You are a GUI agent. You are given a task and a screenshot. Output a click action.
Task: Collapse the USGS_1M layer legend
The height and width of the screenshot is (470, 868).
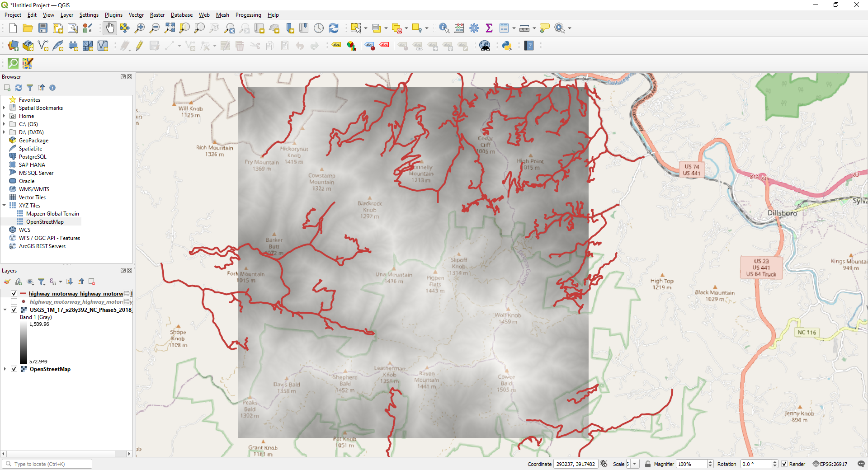(5, 310)
